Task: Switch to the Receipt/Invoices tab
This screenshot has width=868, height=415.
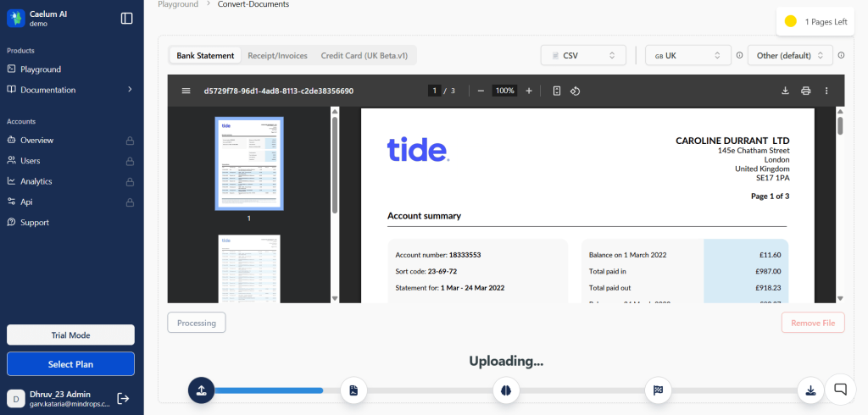Action: pos(277,55)
